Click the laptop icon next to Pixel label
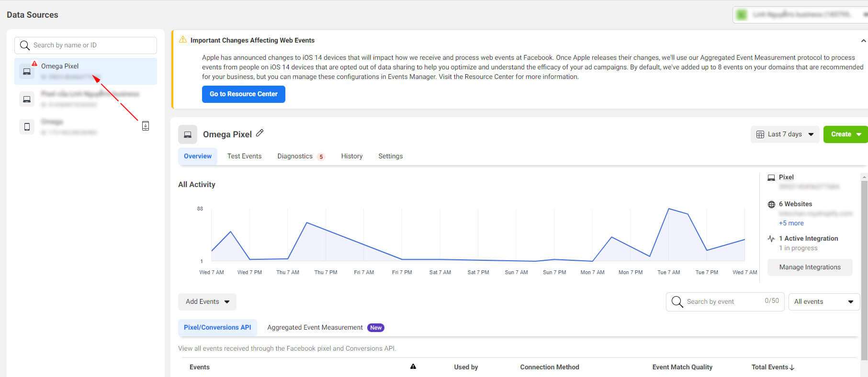 coord(771,177)
